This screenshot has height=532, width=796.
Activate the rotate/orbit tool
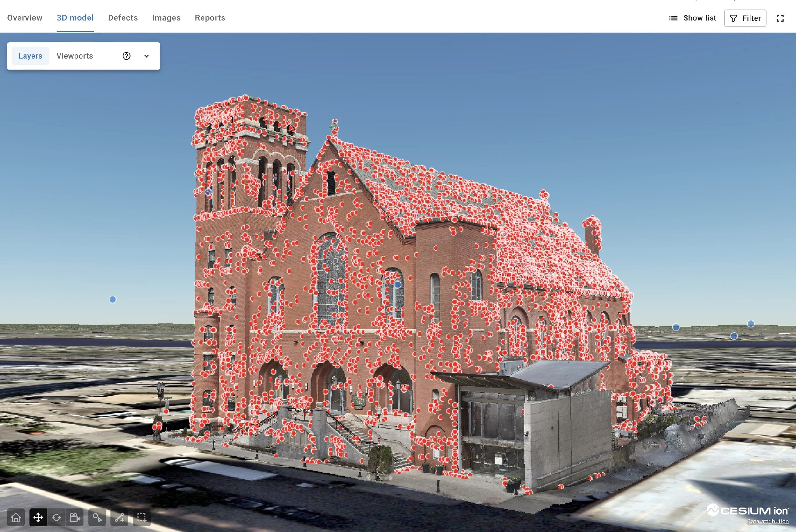[56, 517]
